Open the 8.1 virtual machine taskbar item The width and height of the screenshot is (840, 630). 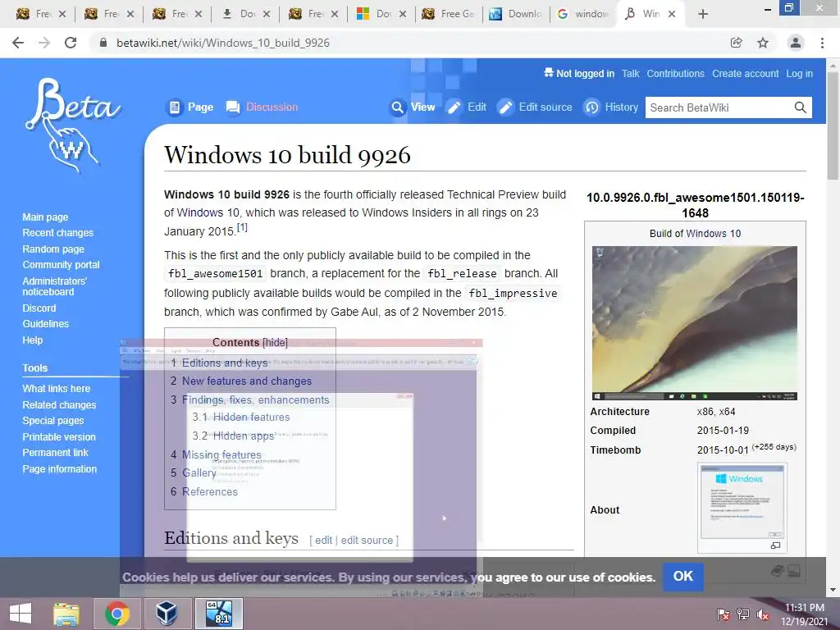[x=218, y=614]
